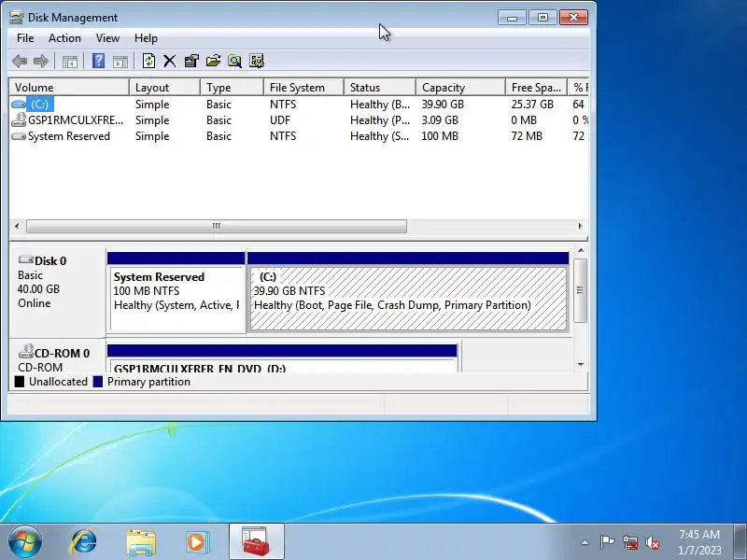Viewport: 747px width, 560px height.
Task: Open Help via blue question mark icon
Action: (x=98, y=61)
